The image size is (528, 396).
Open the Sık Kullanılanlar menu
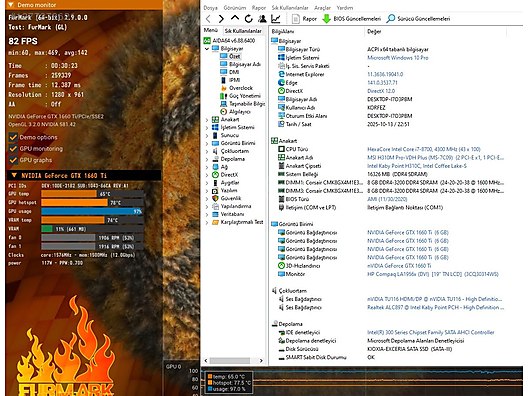[x=290, y=7]
